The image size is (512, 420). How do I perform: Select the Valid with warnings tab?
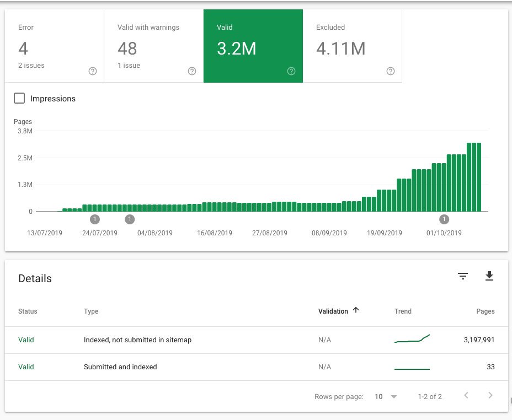pos(154,46)
